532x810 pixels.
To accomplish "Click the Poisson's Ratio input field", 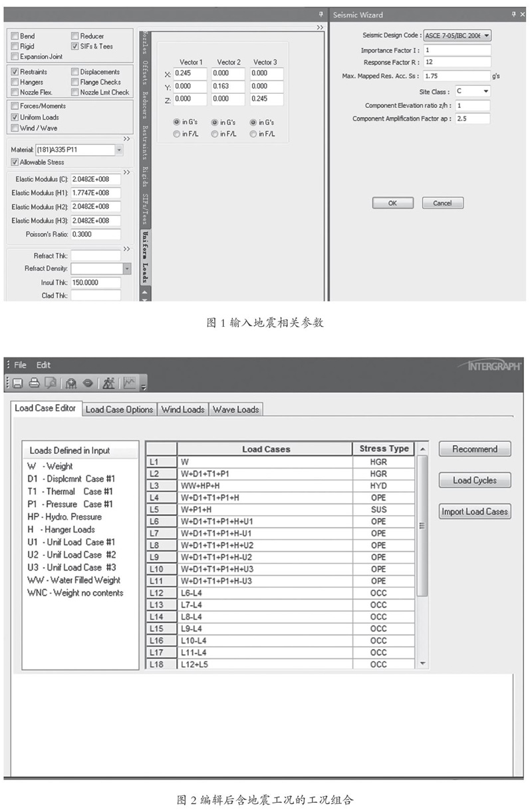I will click(96, 234).
